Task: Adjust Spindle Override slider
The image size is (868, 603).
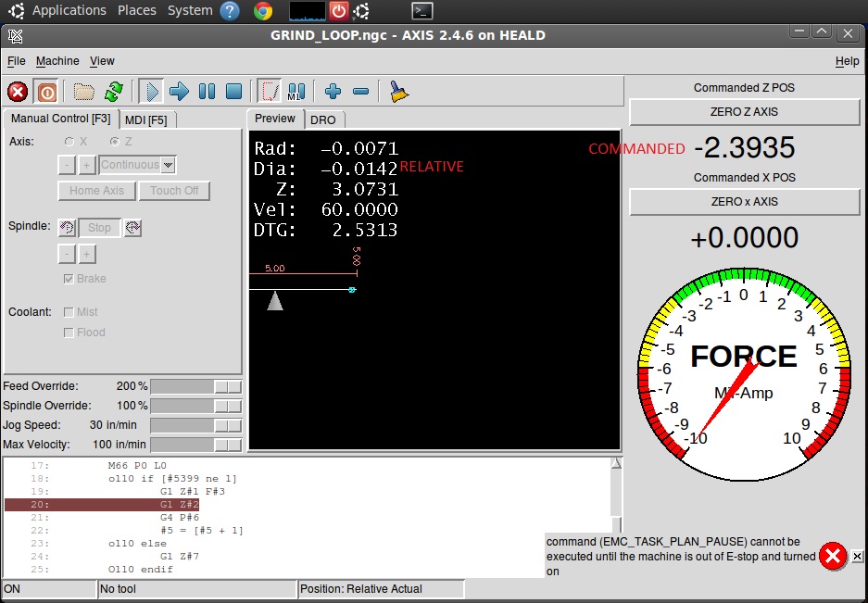Action: click(x=196, y=406)
